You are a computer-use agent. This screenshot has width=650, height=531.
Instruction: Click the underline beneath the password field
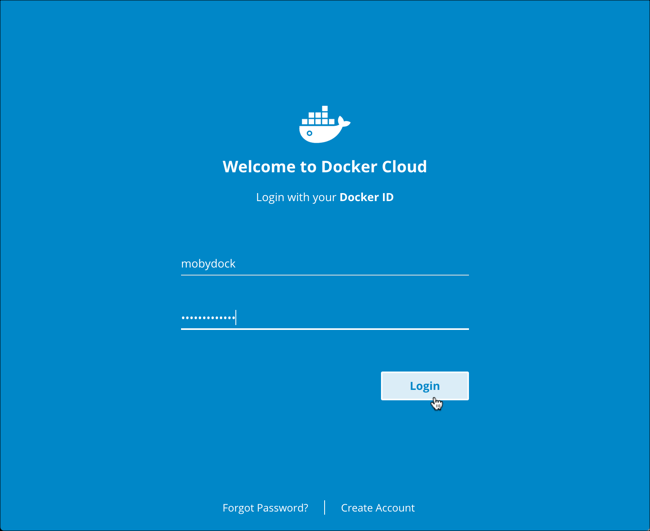324,328
